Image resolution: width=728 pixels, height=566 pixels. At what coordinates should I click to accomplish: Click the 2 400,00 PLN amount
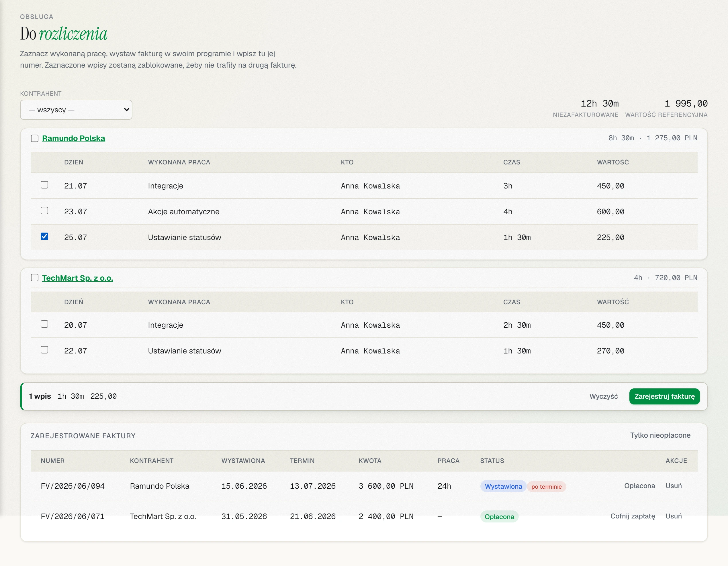pos(386,517)
